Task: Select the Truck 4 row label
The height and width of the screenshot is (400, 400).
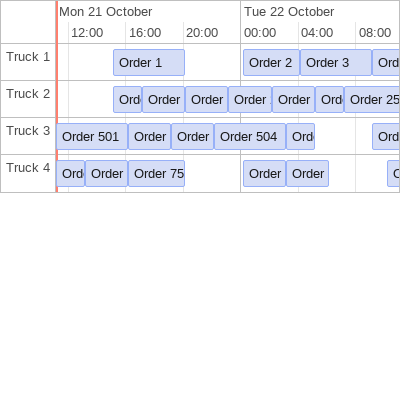Action: pyautogui.click(x=28, y=168)
